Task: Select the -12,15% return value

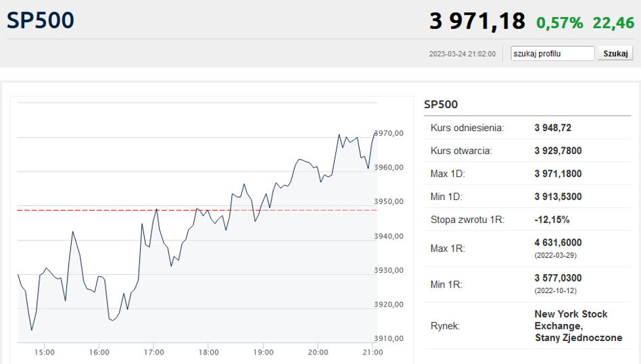Action: point(552,219)
